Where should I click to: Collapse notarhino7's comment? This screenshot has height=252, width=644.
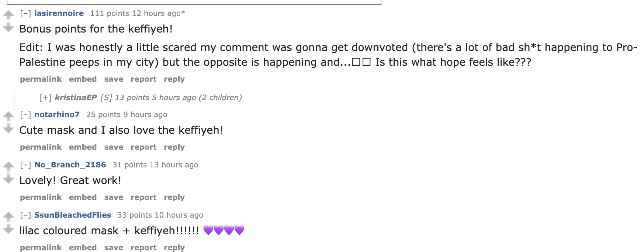coord(25,115)
